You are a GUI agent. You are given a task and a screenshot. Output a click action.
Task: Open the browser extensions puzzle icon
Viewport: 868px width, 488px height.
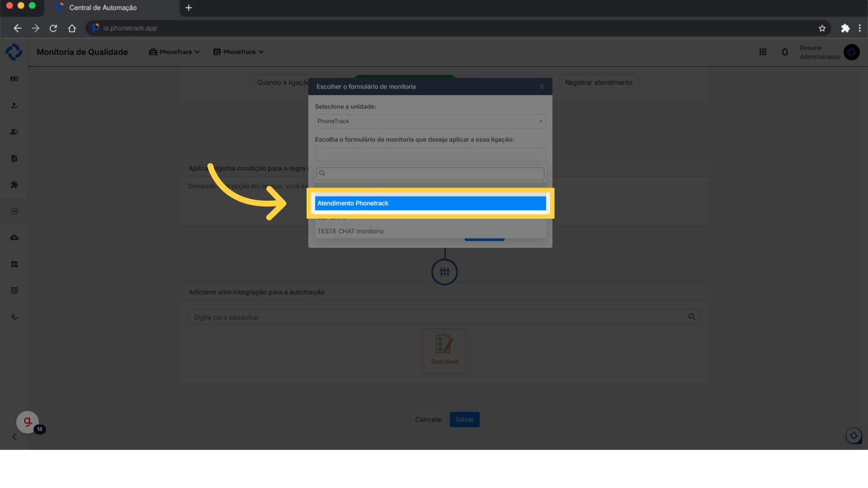tap(845, 28)
